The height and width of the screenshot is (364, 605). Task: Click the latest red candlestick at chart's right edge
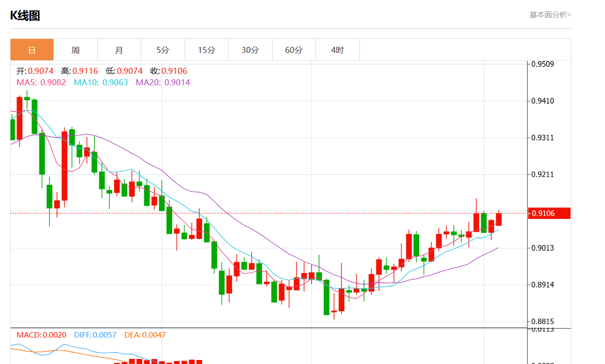(499, 219)
